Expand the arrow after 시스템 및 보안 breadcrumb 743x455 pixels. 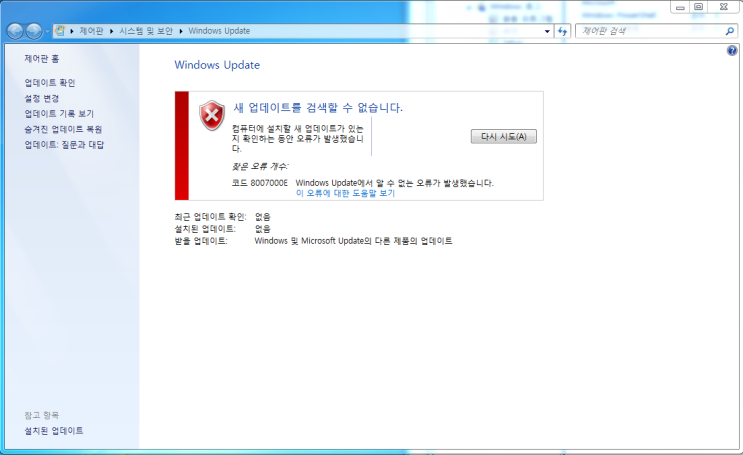pos(181,31)
